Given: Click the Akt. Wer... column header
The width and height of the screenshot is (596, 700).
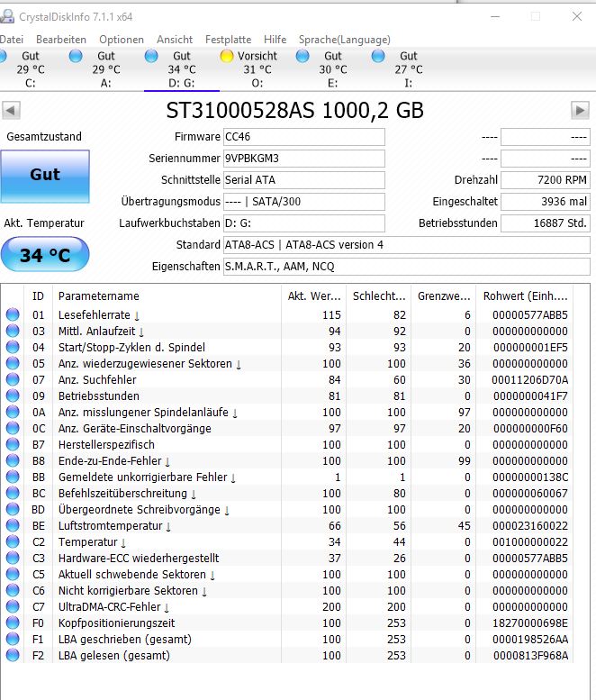Looking at the screenshot, I should tap(314, 296).
